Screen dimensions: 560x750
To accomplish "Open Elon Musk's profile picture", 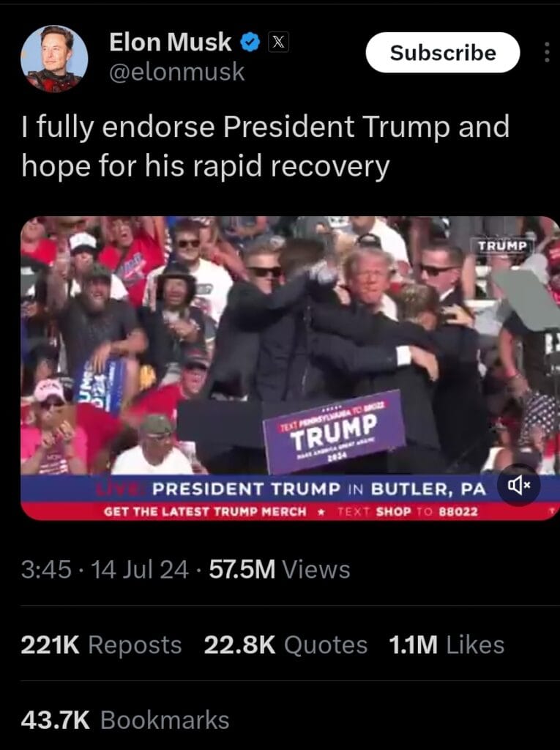I will (54, 59).
